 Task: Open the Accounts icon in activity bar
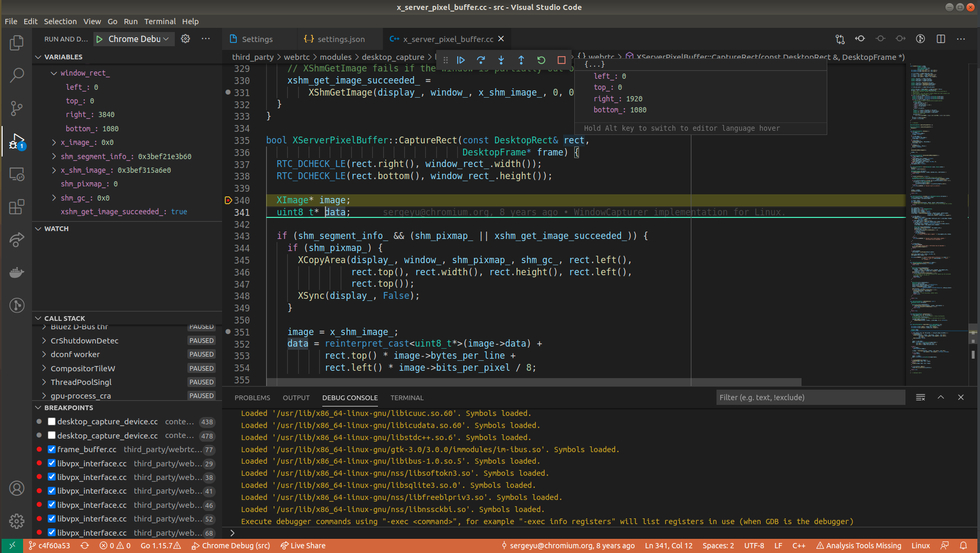coord(17,488)
